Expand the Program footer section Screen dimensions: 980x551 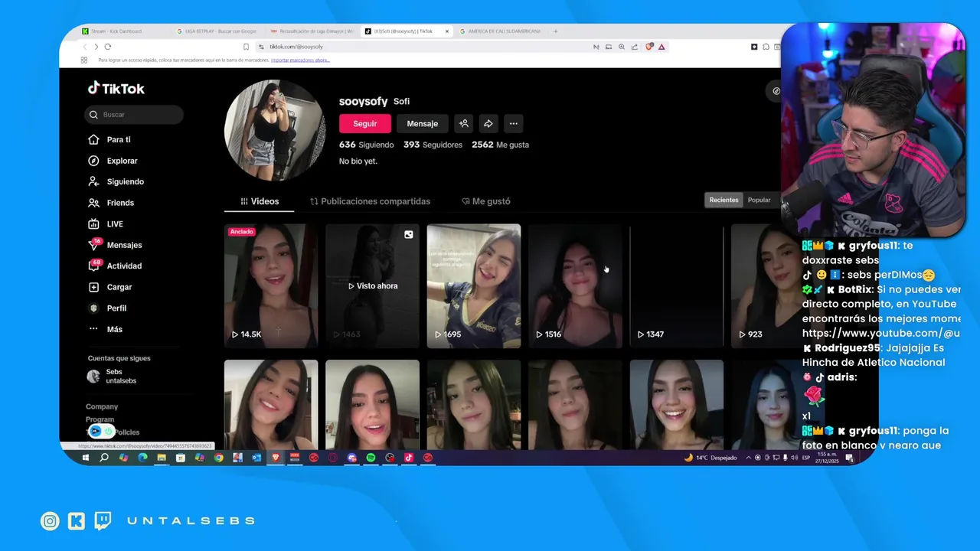click(x=100, y=419)
